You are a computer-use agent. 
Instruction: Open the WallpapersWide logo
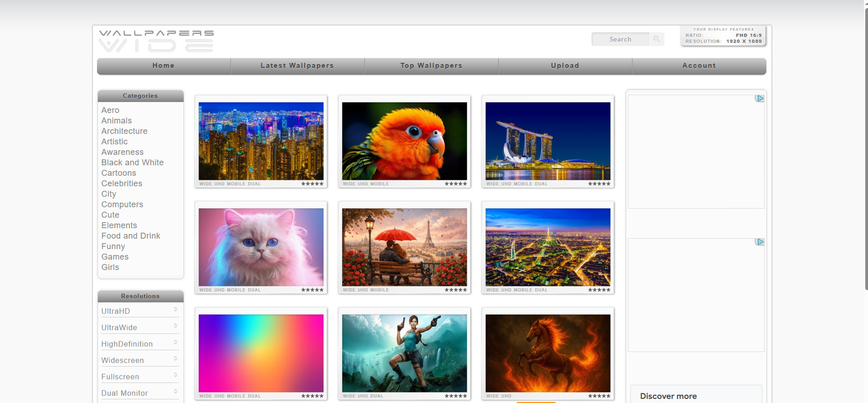click(156, 41)
